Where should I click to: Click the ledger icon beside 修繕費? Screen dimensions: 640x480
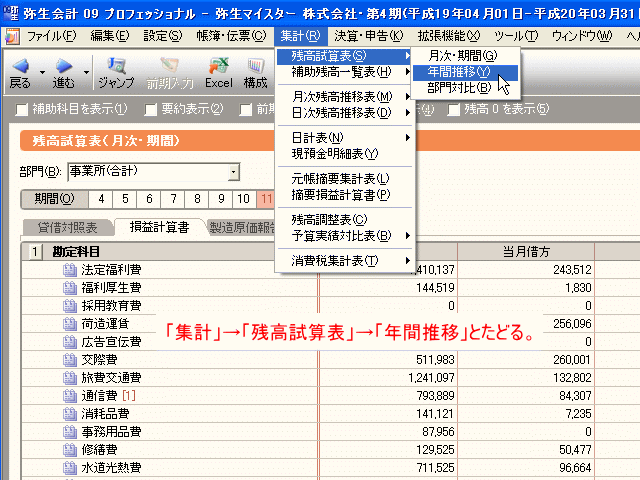tap(70, 449)
